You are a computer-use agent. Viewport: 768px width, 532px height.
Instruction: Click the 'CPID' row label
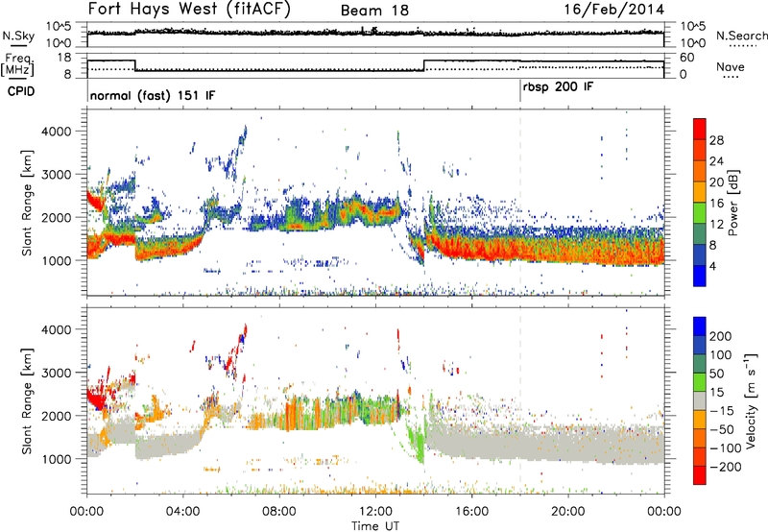point(21,91)
